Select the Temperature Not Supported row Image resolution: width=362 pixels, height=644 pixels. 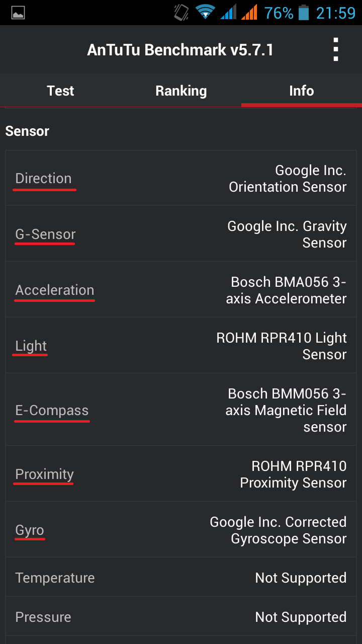[x=181, y=578]
